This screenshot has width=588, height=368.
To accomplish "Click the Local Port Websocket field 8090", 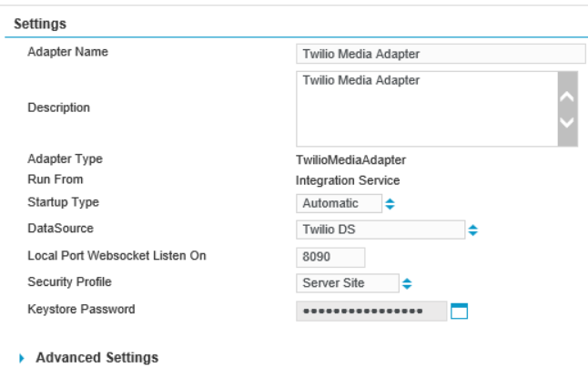I will tap(330, 258).
